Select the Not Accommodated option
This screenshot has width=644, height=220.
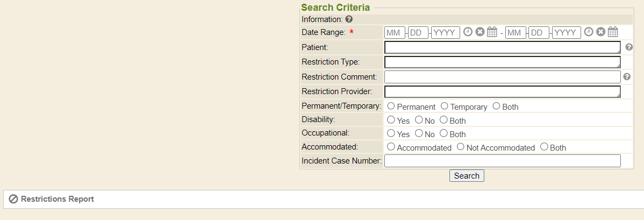coord(461,147)
